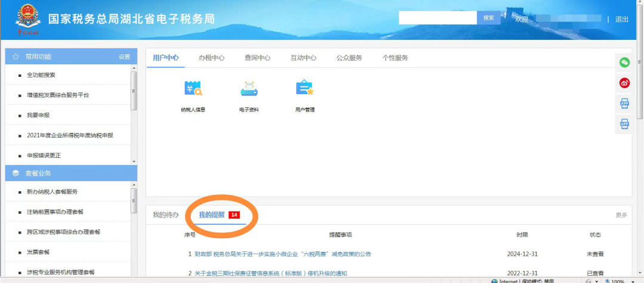Open the 我的待办 tab
Viewport: 644px width, 283px height.
166,215
